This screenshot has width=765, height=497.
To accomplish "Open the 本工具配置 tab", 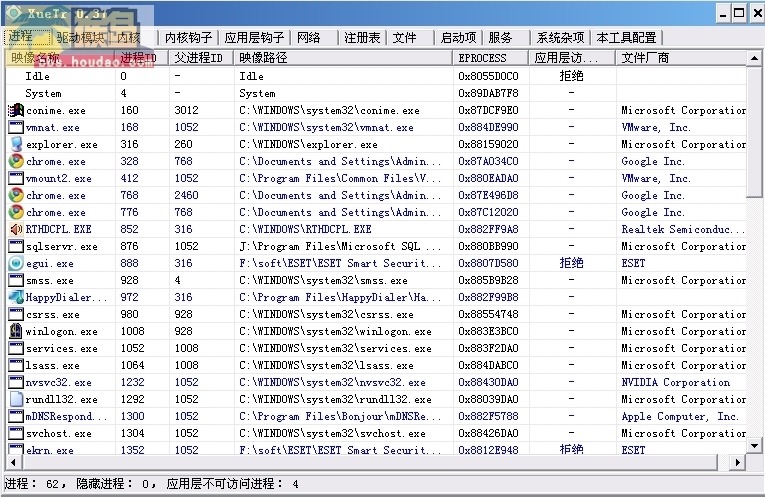I will click(626, 38).
